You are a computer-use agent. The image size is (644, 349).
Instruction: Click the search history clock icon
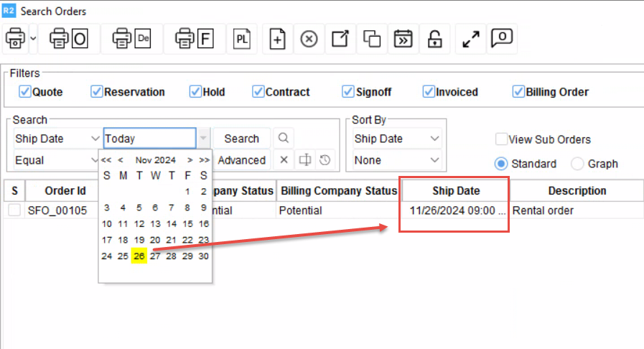[325, 160]
